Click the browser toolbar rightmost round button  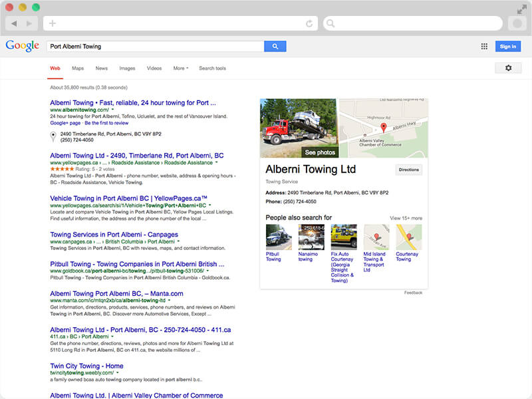(517, 23)
